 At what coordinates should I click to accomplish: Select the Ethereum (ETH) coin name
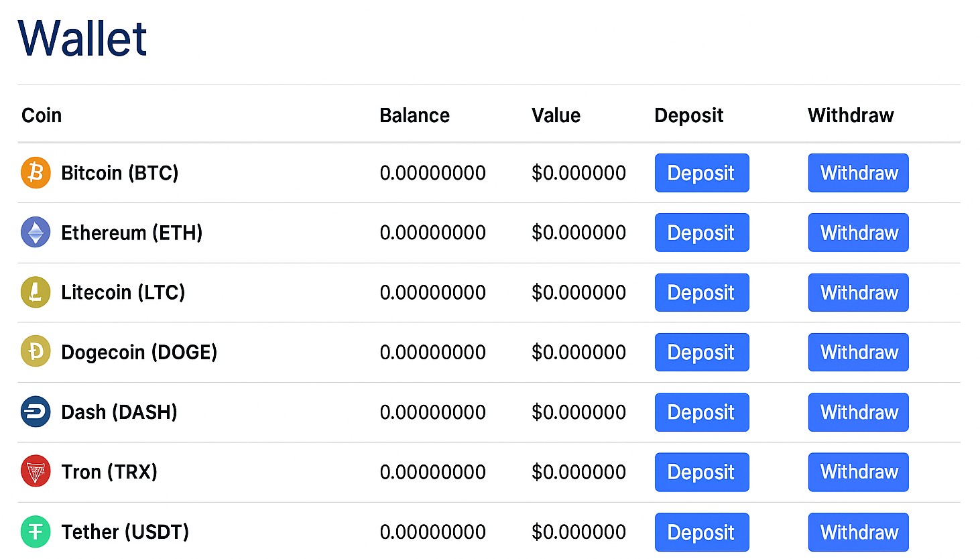(132, 233)
